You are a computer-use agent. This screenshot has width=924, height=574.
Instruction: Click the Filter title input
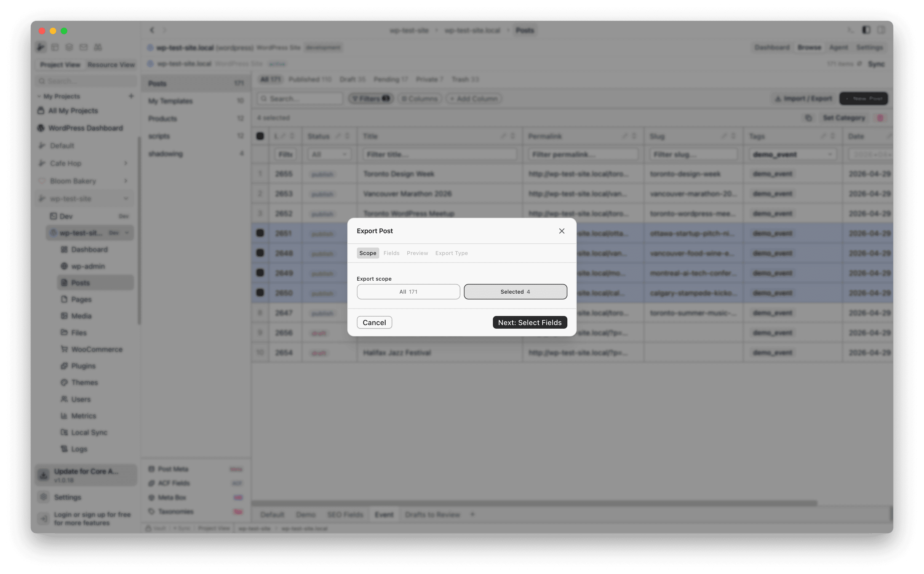pyautogui.click(x=439, y=155)
